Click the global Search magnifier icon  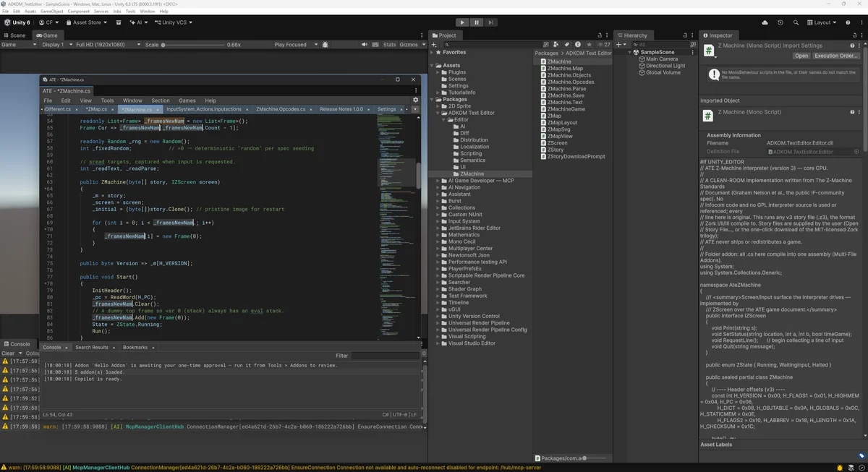(x=795, y=22)
